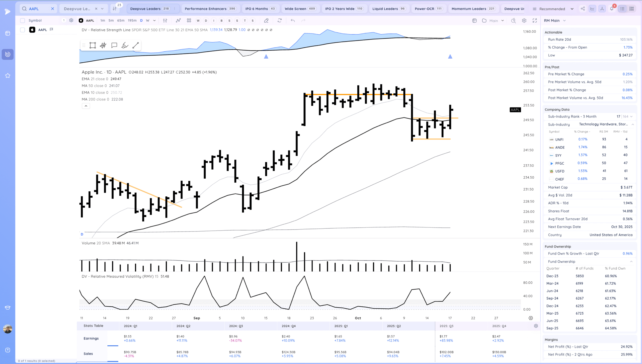The width and height of the screenshot is (642, 364).
Task: Open the notifications bell
Action: (x=611, y=9)
